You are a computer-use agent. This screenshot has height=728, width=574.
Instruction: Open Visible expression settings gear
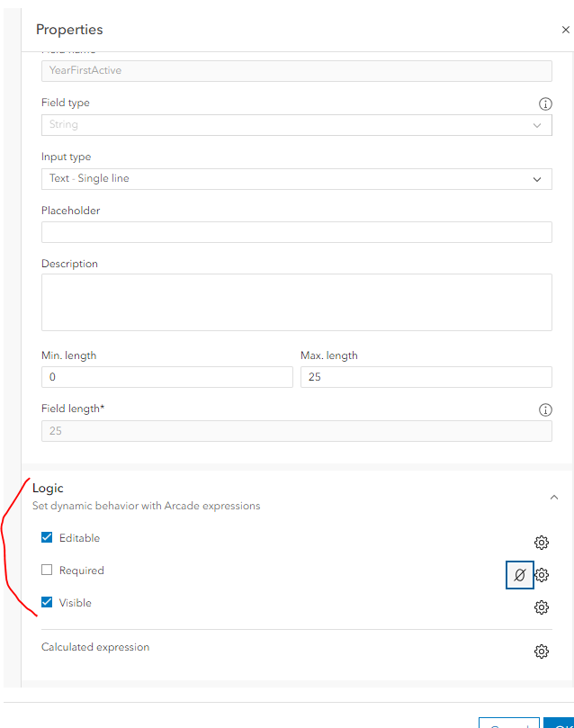pyautogui.click(x=542, y=607)
